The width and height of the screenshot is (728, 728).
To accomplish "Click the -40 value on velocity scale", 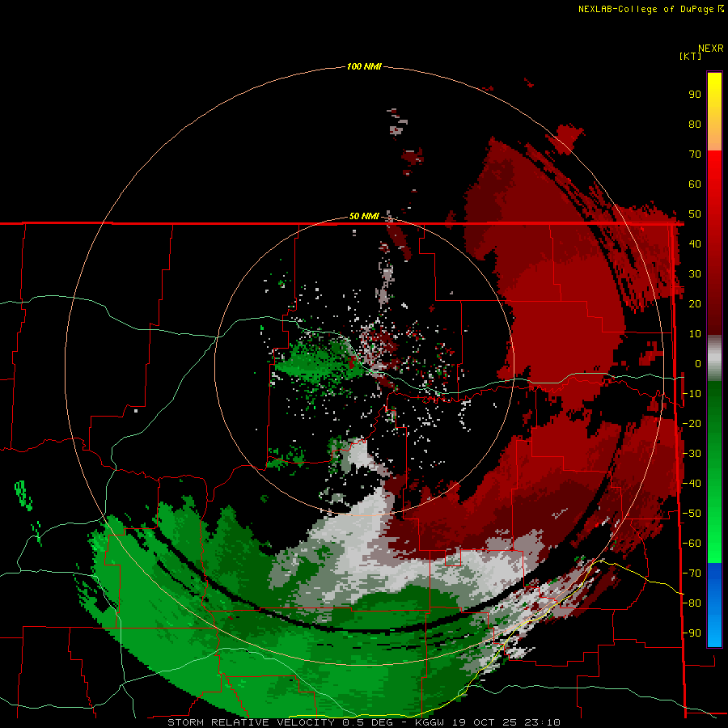I will click(692, 484).
